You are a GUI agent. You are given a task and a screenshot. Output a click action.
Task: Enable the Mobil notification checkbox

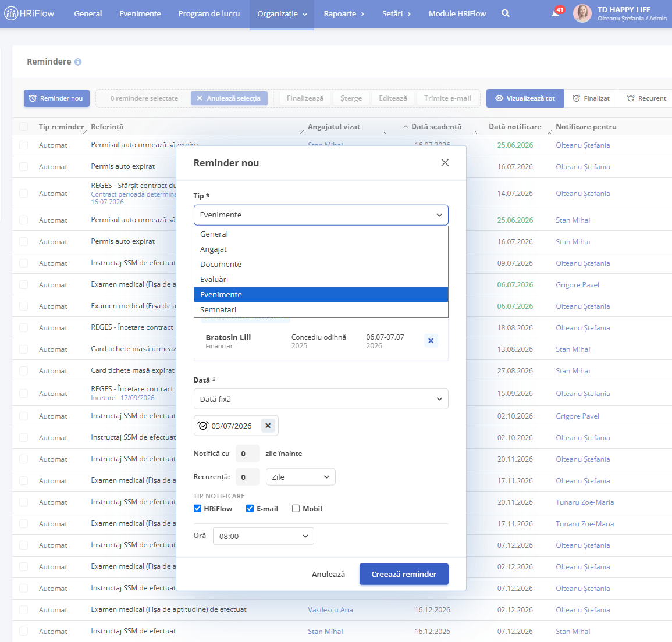pos(296,509)
